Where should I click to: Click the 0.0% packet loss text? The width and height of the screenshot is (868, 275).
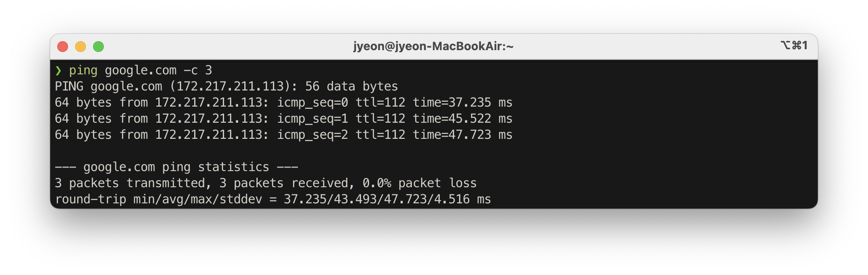coord(420,183)
